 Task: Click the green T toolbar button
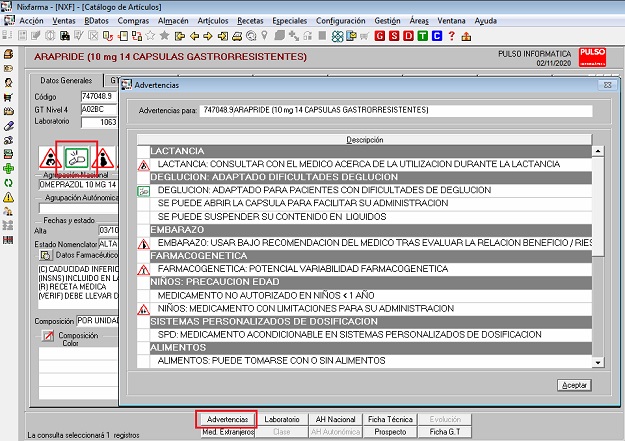(423, 36)
